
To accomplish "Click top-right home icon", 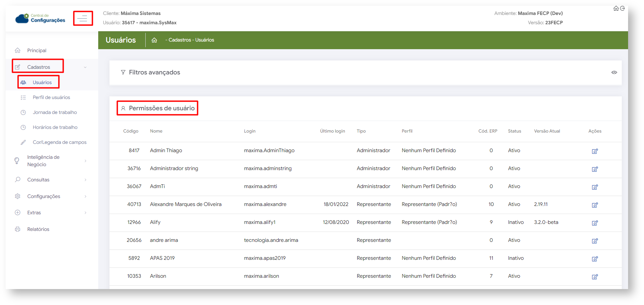I will click(x=616, y=8).
